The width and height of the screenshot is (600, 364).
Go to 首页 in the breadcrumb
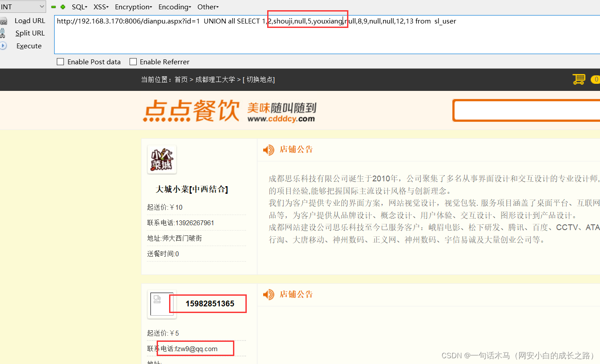181,80
